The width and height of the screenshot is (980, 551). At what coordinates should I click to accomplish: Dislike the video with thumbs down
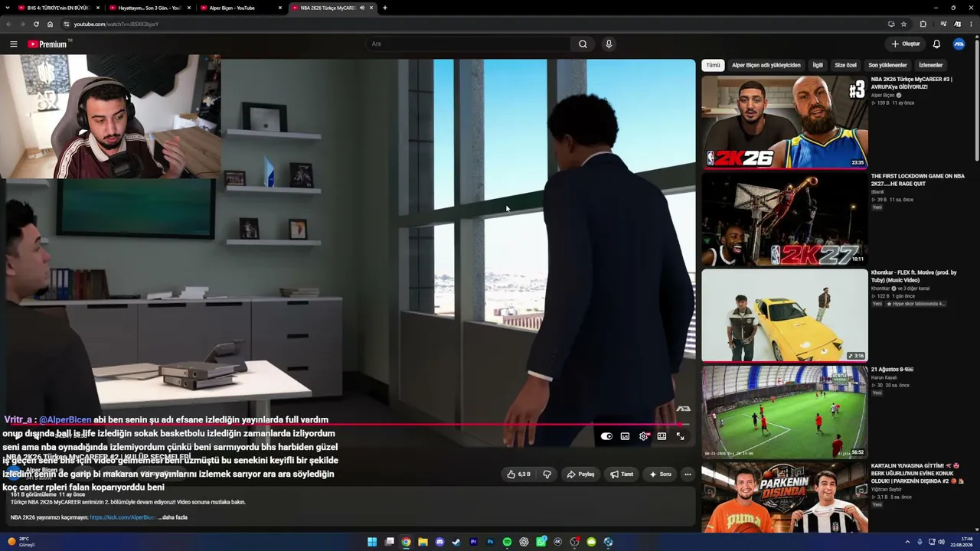547,474
